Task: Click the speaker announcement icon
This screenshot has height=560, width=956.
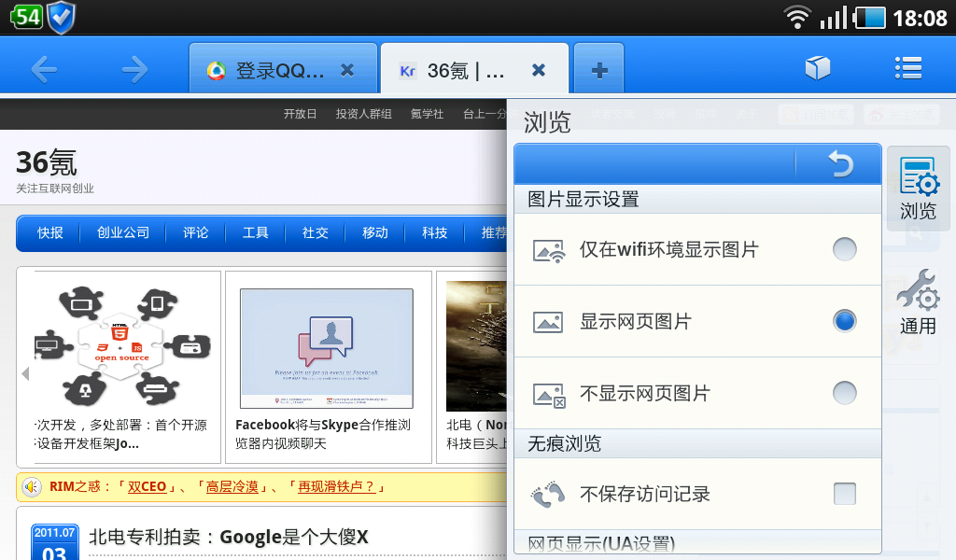Action: click(32, 487)
